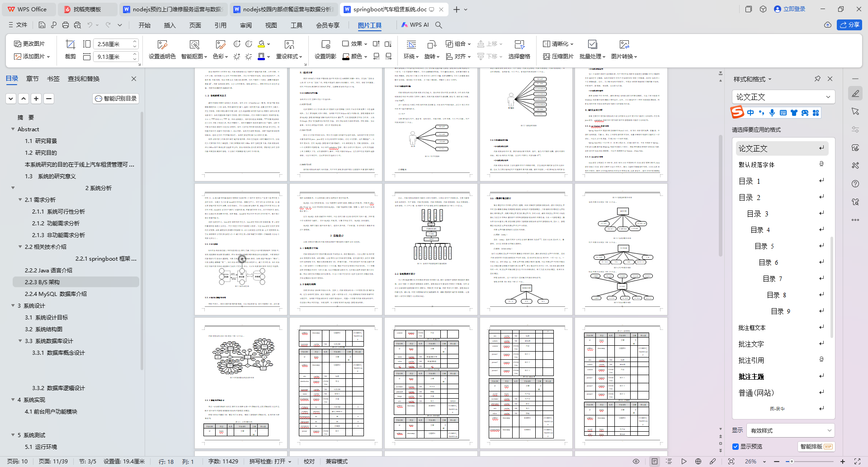The height and width of the screenshot is (467, 868).
Task: Open the 选择窗格 selection pane
Action: click(519, 49)
